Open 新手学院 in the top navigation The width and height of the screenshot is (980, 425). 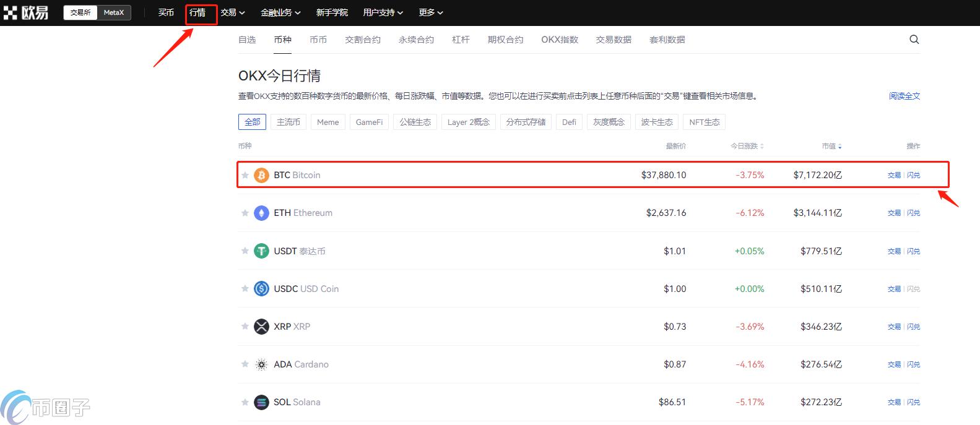[x=332, y=12]
